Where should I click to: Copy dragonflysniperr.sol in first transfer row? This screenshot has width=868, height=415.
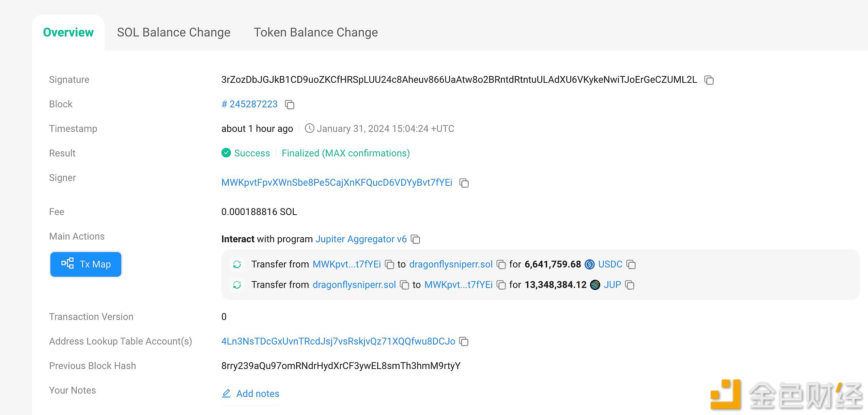[501, 265]
